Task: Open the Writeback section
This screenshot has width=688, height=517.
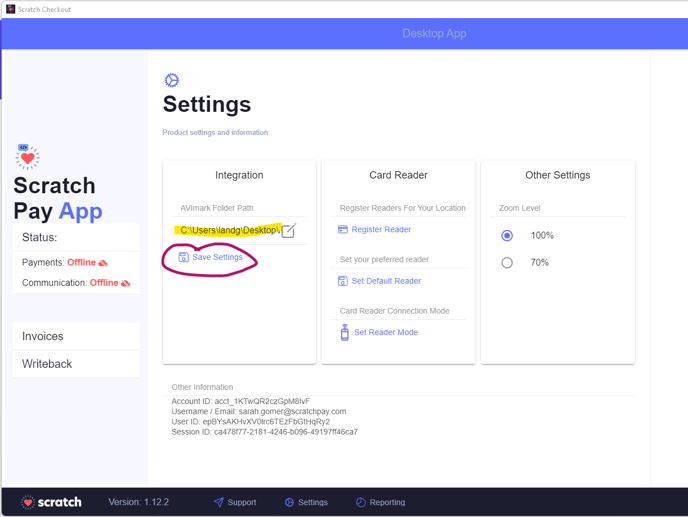Action: tap(76, 364)
